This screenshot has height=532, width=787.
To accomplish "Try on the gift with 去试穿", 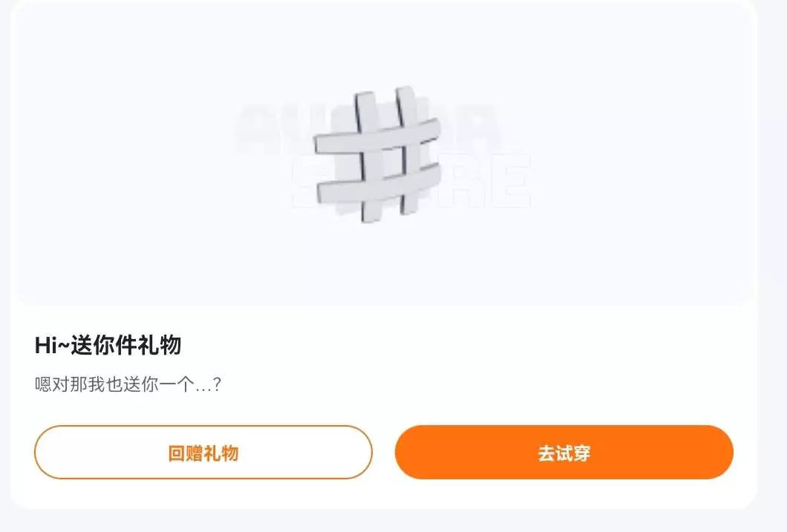I will pyautogui.click(x=564, y=453).
